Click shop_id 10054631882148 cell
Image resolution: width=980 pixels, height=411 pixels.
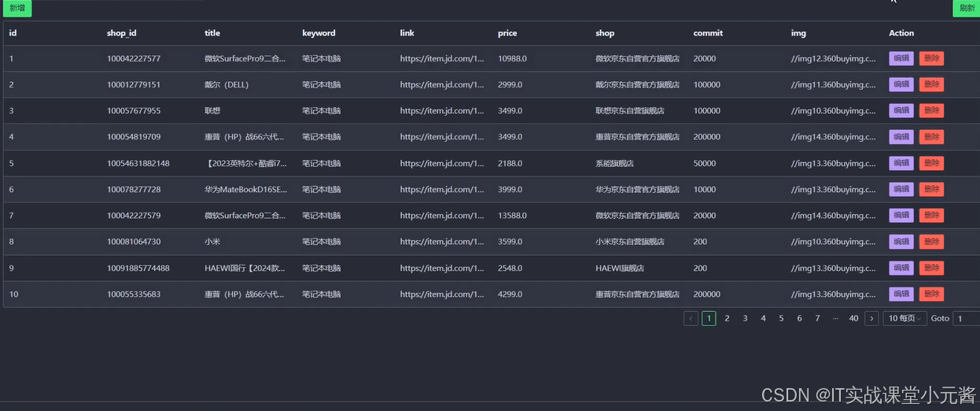pos(138,163)
